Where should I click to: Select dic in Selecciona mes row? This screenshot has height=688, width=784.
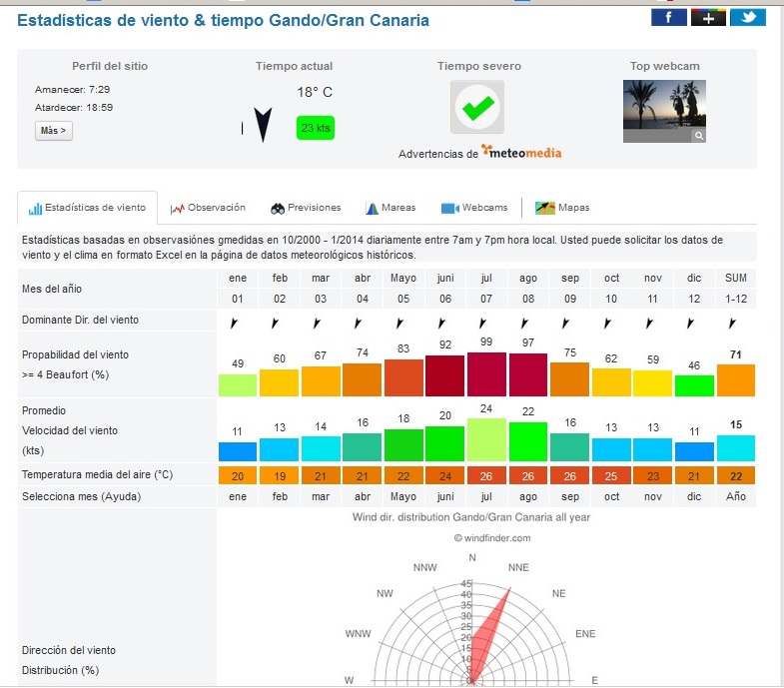pos(694,496)
